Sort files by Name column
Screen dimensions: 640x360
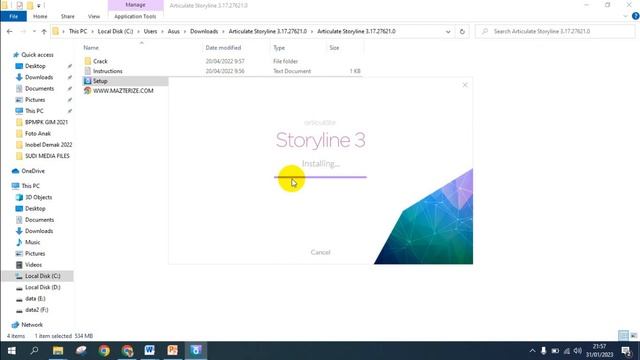[91, 48]
